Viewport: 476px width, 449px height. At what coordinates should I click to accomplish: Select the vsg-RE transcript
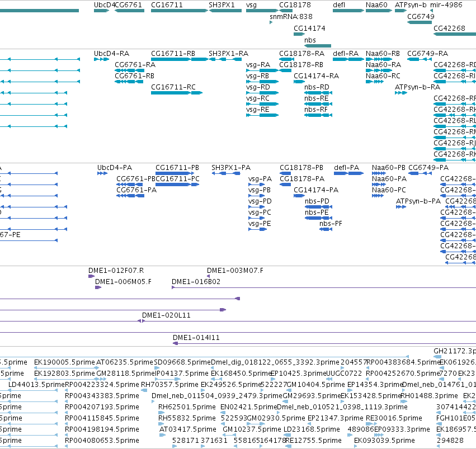pyautogui.click(x=262, y=115)
